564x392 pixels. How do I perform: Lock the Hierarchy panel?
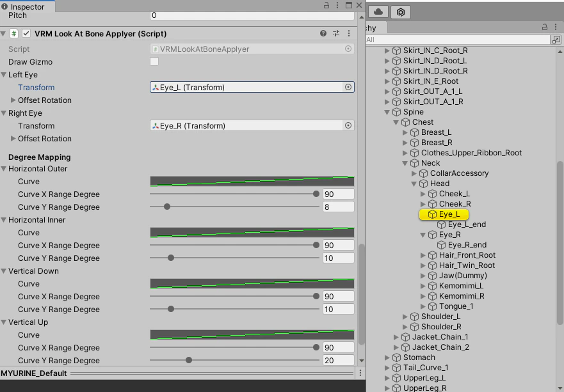[x=545, y=27]
